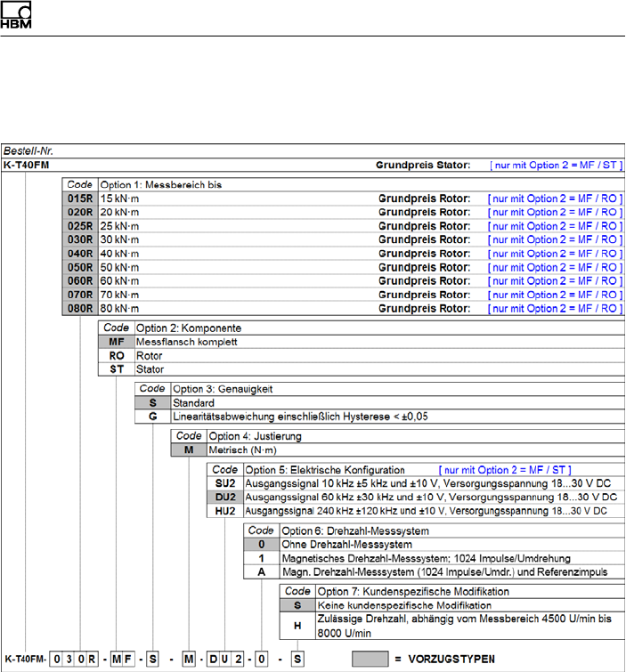The width and height of the screenshot is (626, 672).
Task: Select code HU2 electrical configuration
Action: pyautogui.click(x=225, y=511)
